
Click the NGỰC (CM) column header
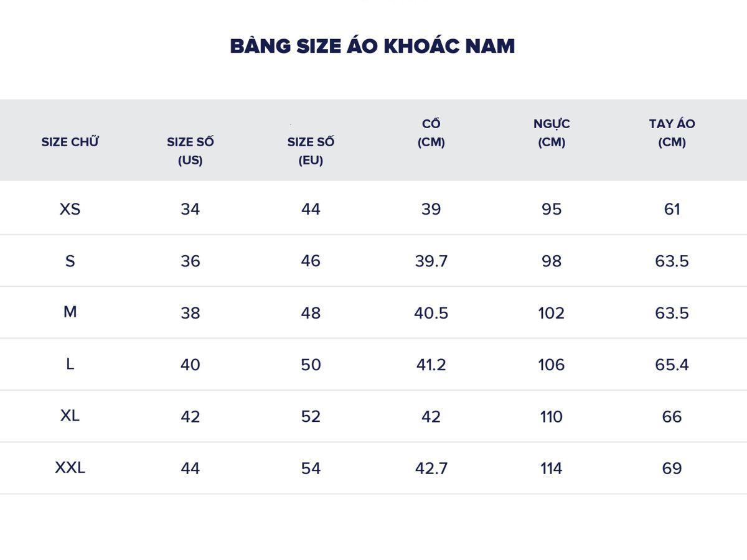click(552, 133)
